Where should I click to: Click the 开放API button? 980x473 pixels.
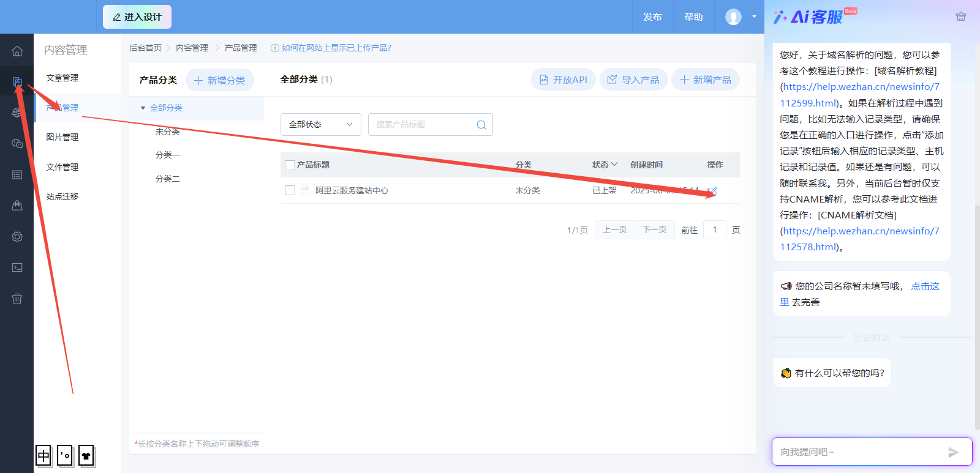[x=563, y=80]
